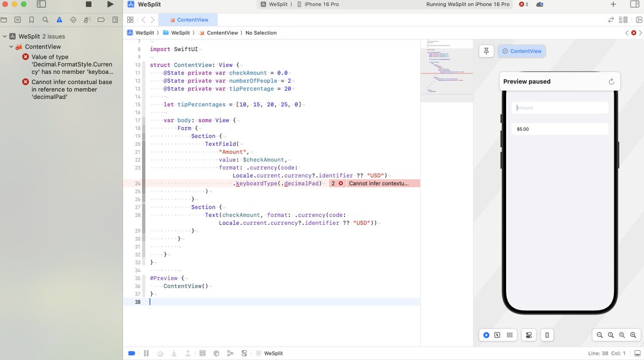Click the $5.00 text in preview
The height and width of the screenshot is (360, 644).
pos(523,129)
